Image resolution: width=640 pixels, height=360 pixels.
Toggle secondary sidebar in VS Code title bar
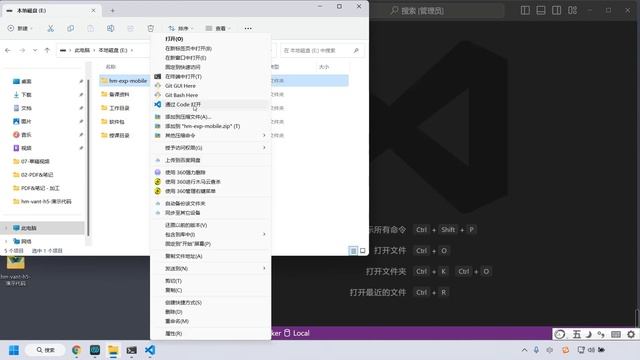click(556, 11)
